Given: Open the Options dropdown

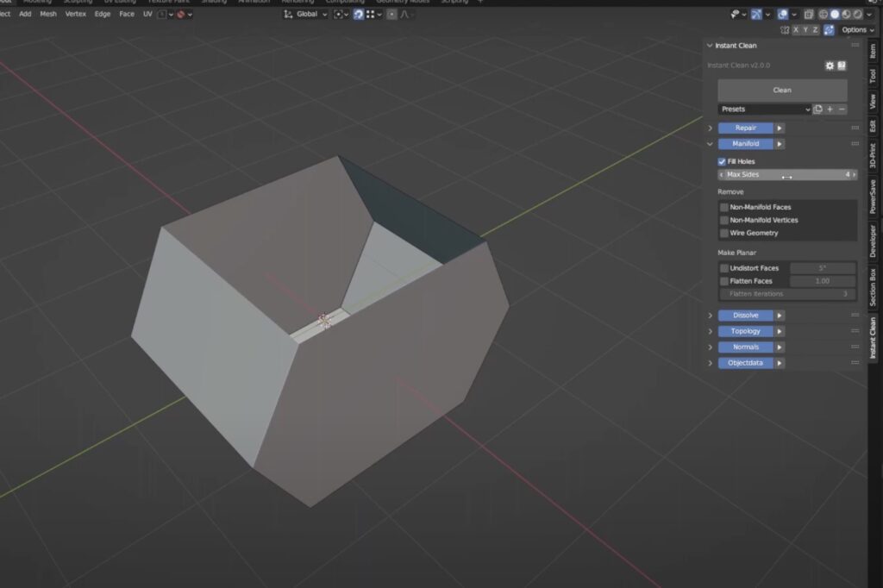Looking at the screenshot, I should click(858, 30).
